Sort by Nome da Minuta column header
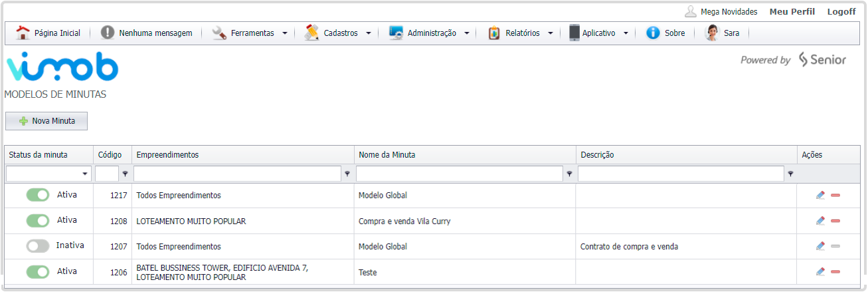This screenshot has width=868, height=292. pyautogui.click(x=465, y=155)
